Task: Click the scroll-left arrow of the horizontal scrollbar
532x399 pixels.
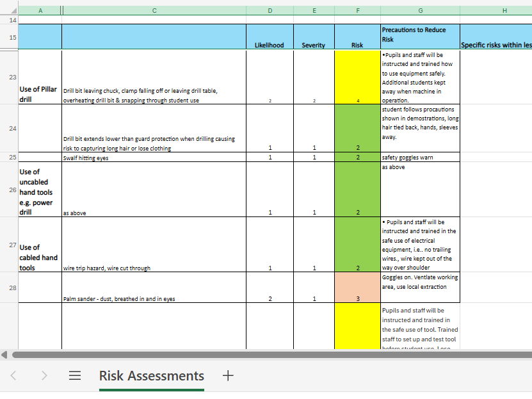Action: coord(5,355)
